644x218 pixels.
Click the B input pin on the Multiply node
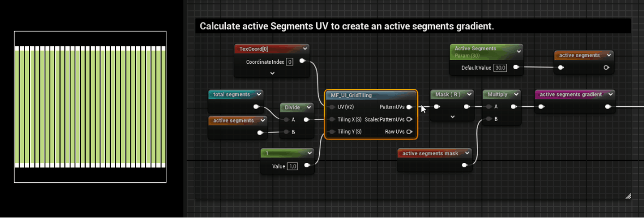point(489,119)
